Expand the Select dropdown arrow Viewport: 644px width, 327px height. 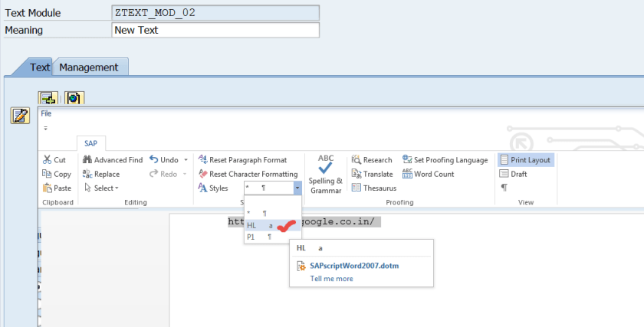pos(117,188)
